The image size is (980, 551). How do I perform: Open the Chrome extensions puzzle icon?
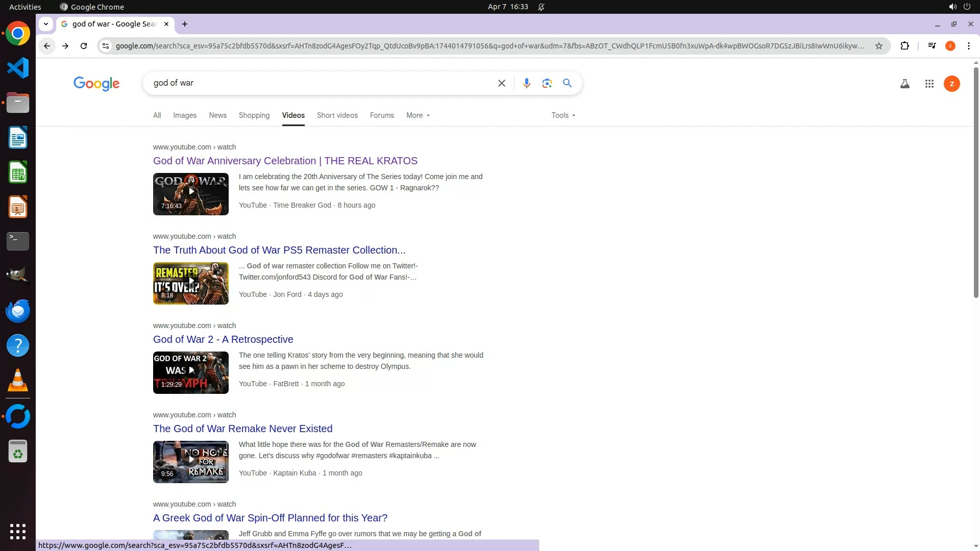coord(904,46)
